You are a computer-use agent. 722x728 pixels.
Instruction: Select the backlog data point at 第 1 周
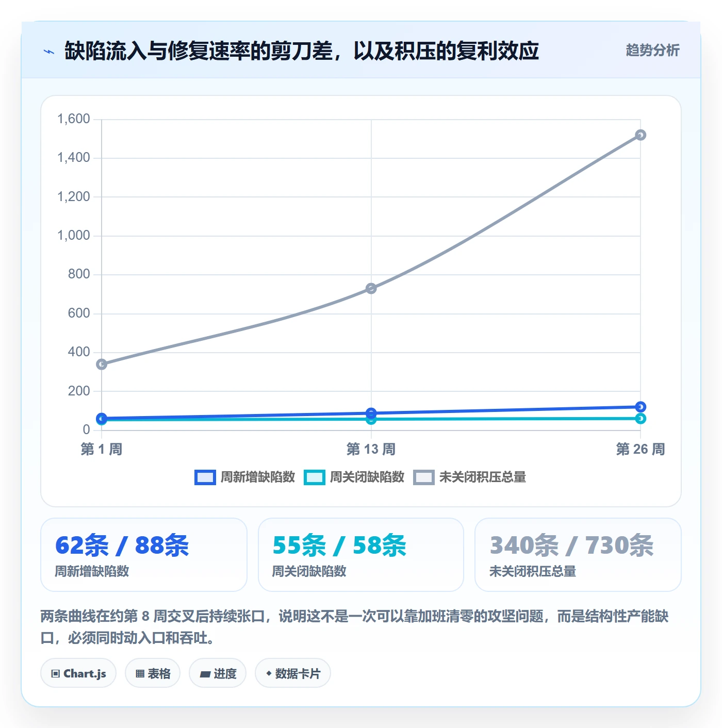point(102,364)
